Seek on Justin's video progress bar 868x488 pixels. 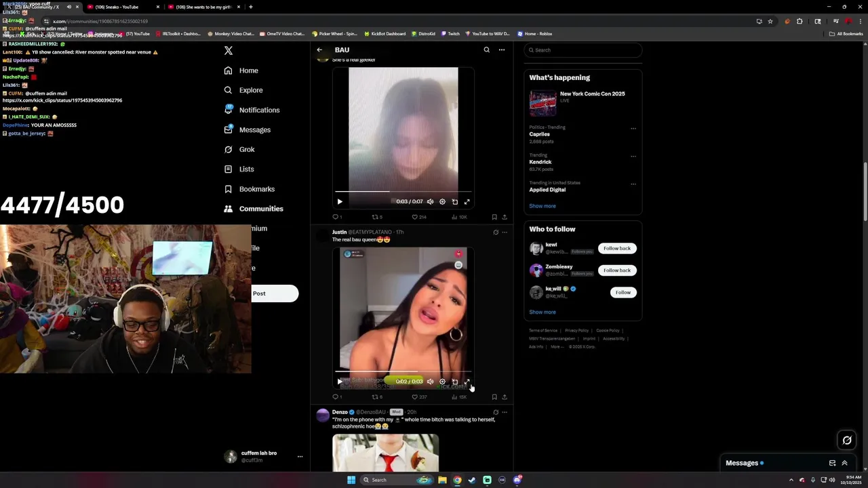click(x=403, y=371)
